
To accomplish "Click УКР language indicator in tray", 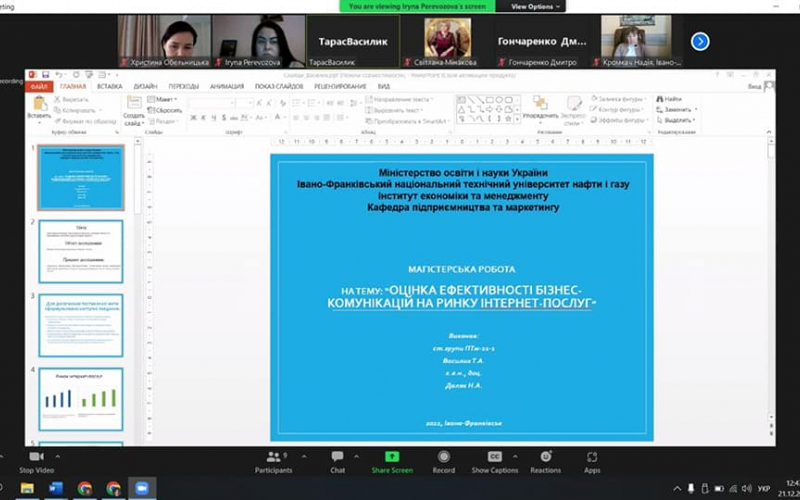I will tap(764, 489).
